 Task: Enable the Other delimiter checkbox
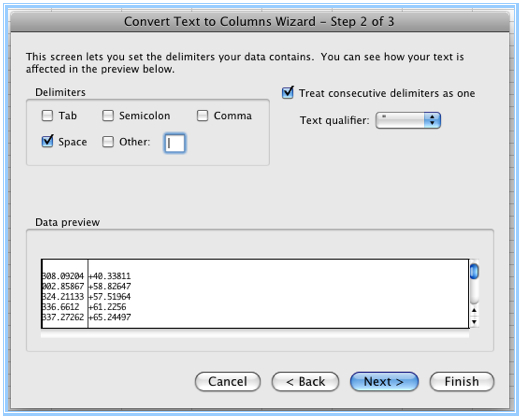click(x=108, y=142)
